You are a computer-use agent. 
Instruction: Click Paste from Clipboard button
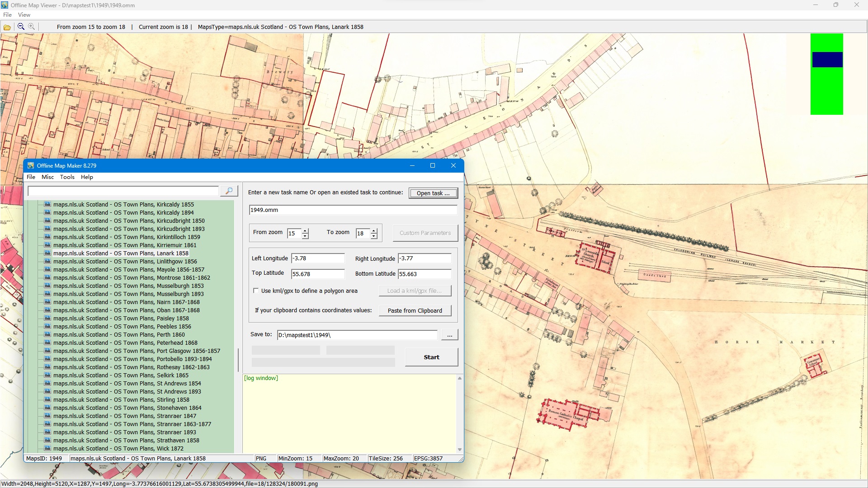coord(415,310)
